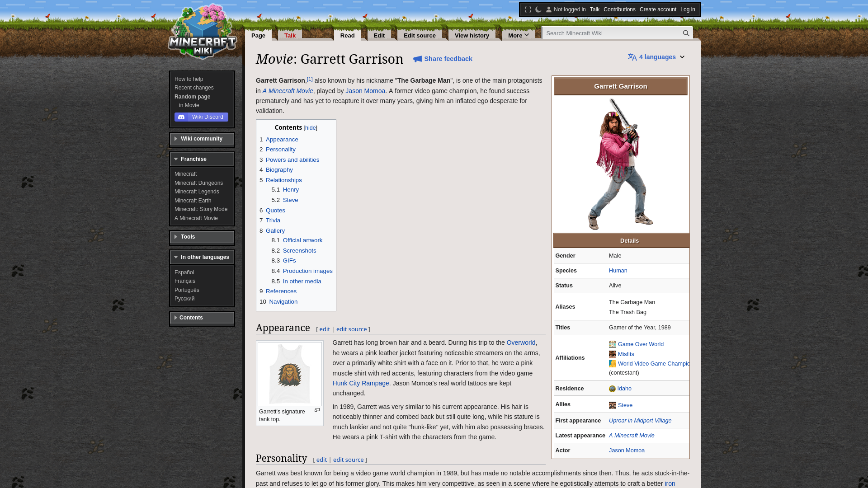Hide the table of contents

click(x=310, y=128)
